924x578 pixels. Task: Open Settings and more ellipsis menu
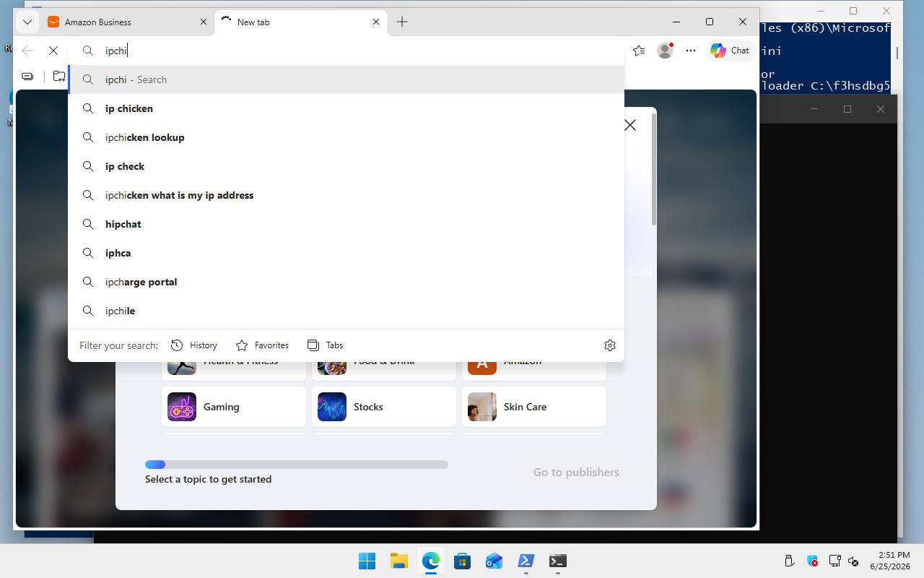[691, 51]
